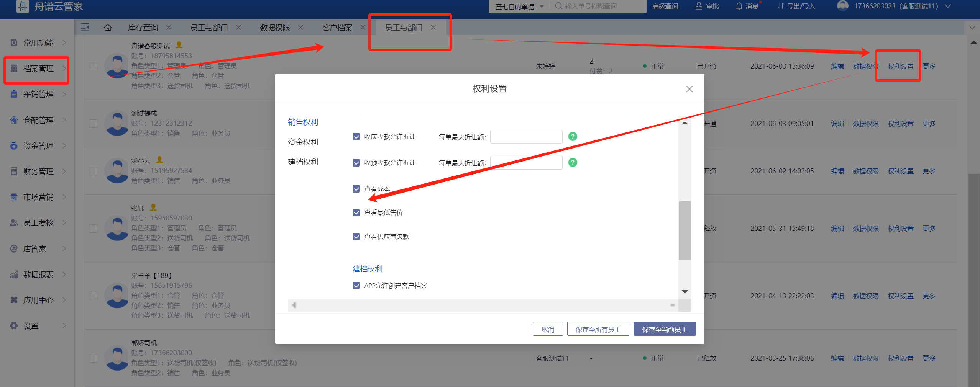Click help icon beside 收应收款 discount field

click(x=573, y=137)
